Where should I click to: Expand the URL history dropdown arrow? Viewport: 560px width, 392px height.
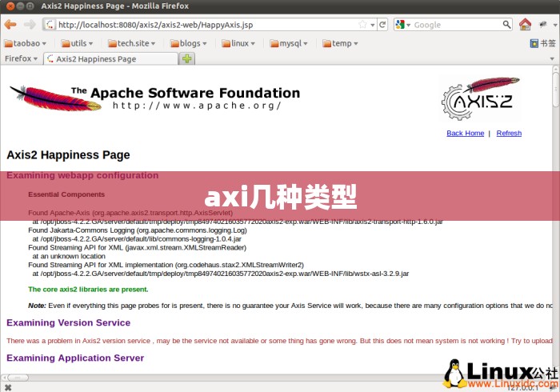pyautogui.click(x=373, y=25)
